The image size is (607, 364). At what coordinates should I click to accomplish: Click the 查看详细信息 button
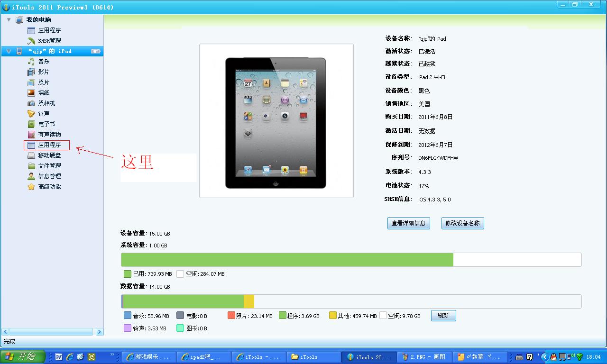pyautogui.click(x=409, y=223)
